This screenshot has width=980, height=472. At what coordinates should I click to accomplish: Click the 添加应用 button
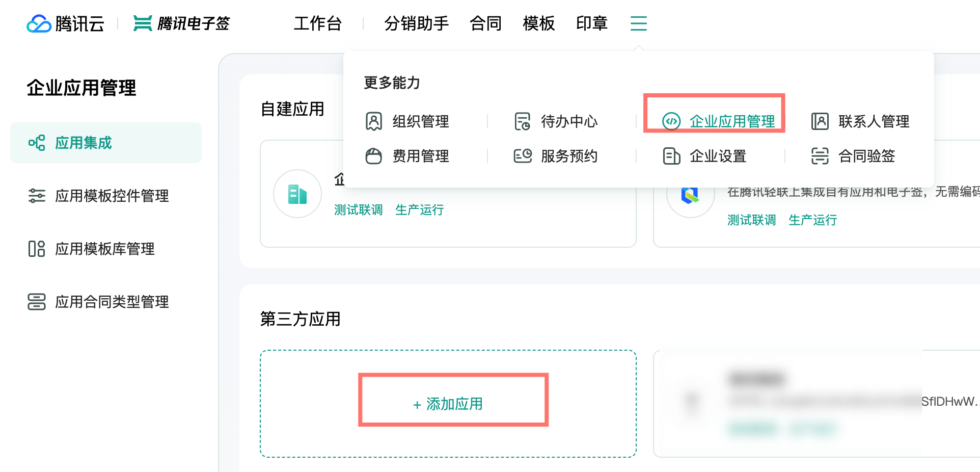pos(448,404)
